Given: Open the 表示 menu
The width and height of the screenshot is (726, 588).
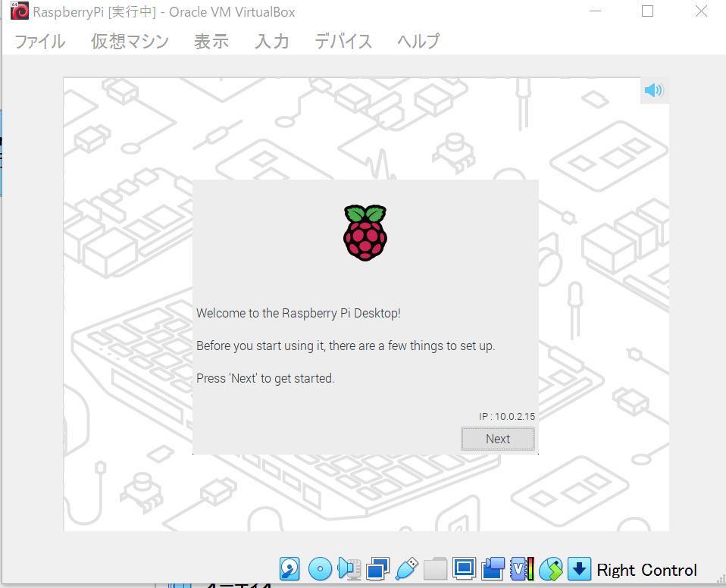Looking at the screenshot, I should tap(211, 41).
